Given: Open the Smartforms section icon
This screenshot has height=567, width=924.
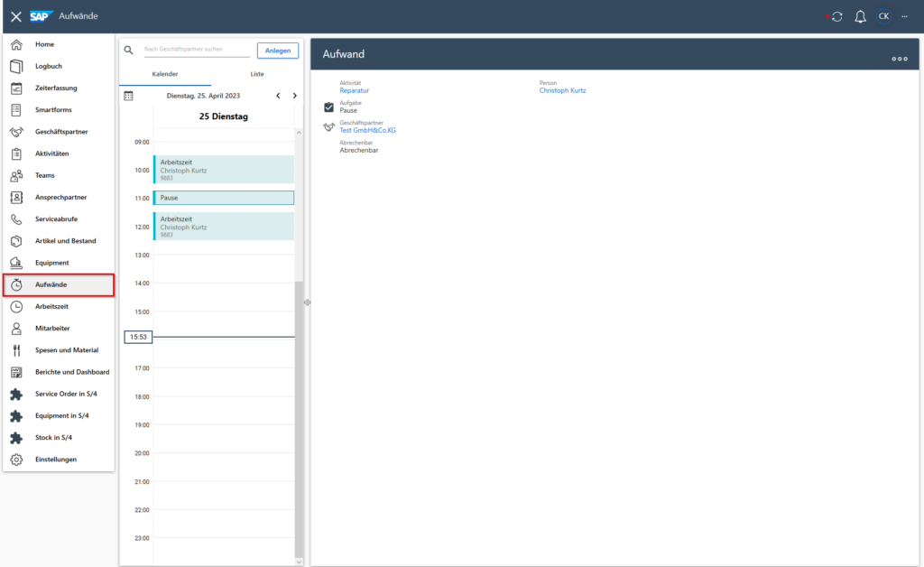Looking at the screenshot, I should [x=16, y=109].
